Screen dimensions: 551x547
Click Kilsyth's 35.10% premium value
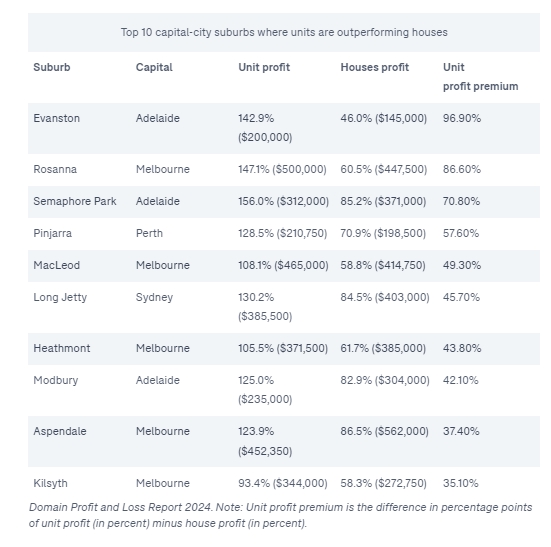click(460, 483)
